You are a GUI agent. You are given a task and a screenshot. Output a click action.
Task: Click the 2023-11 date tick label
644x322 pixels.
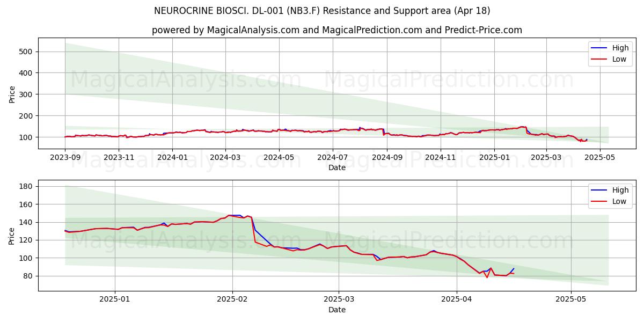click(119, 157)
